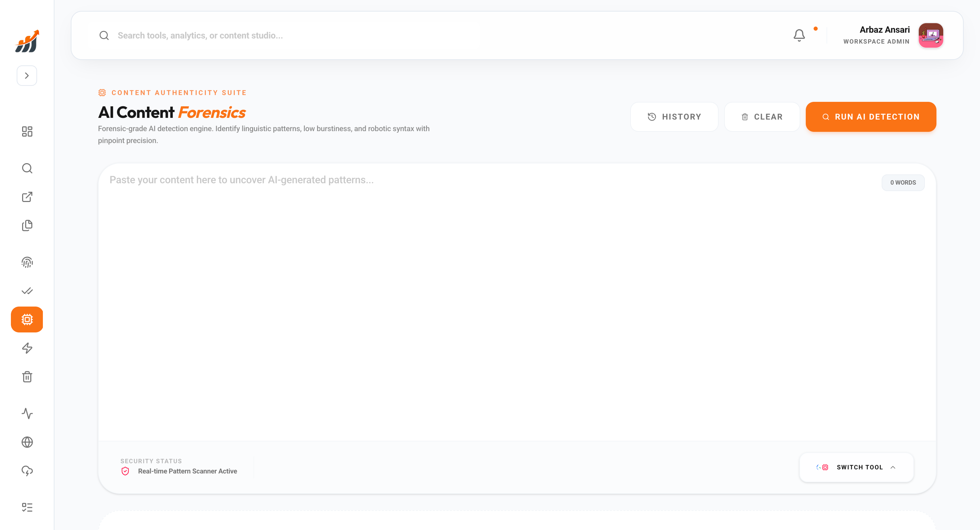Viewport: 980px width, 530px height.
Task: Select the trash cleanup tool in sidebar
Action: point(27,377)
